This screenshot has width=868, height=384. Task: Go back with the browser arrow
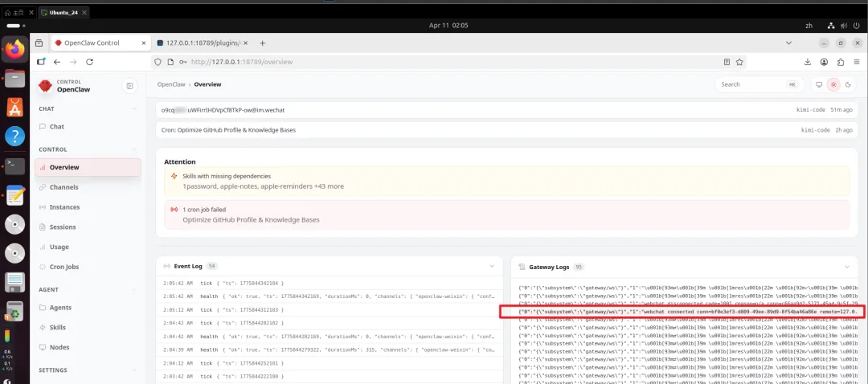click(x=57, y=62)
